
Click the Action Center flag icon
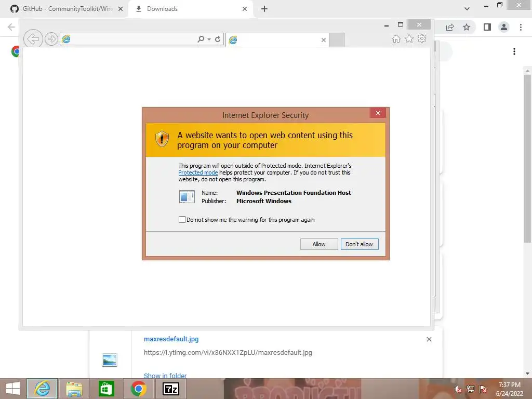(x=483, y=389)
